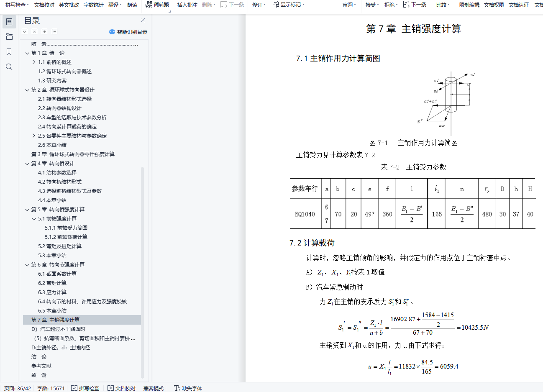Collapse the 第2章 循环球式转向器设计 node
The image size is (543, 392).
pos(27,90)
